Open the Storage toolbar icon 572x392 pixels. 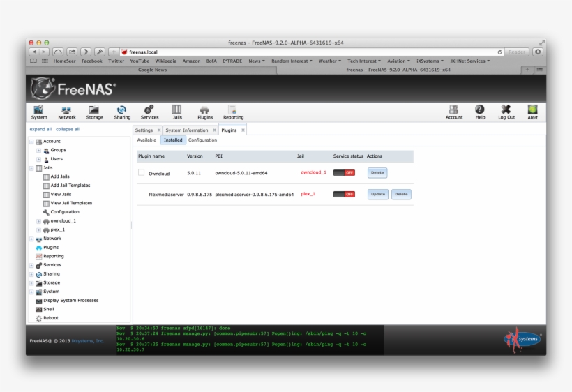(94, 110)
